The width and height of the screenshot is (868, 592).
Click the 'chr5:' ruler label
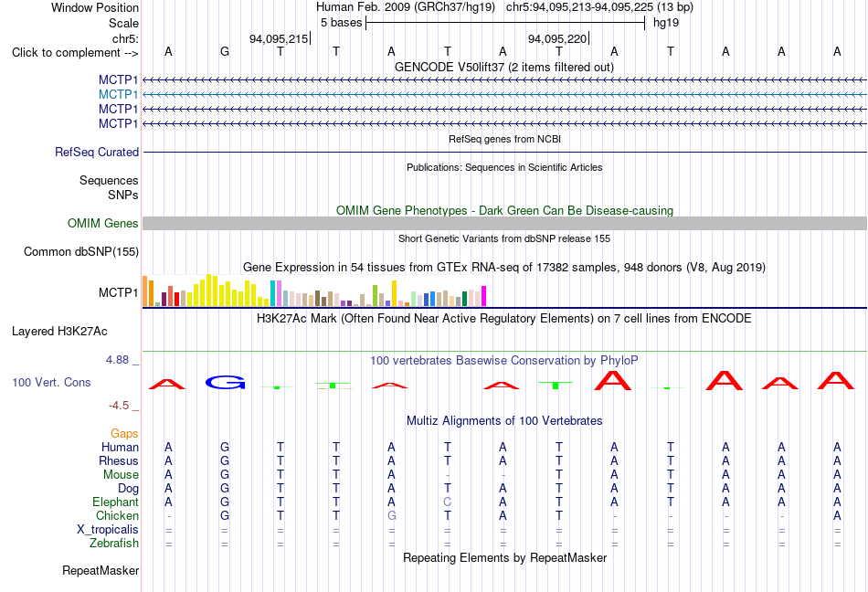pyautogui.click(x=125, y=38)
